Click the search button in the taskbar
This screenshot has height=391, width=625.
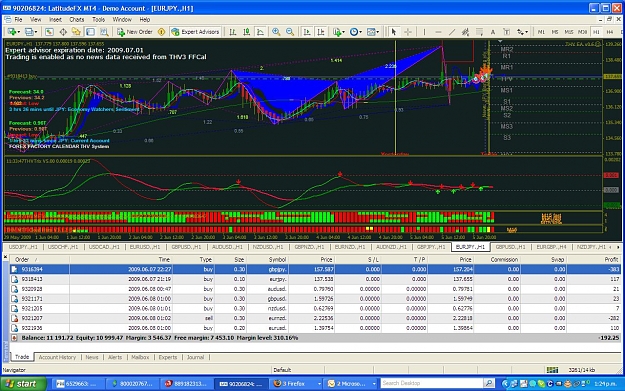tap(489, 383)
